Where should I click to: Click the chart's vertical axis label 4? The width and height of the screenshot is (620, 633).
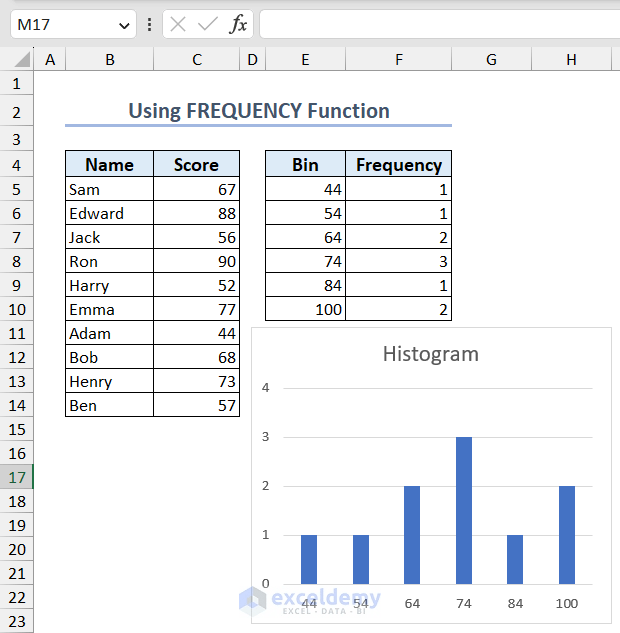[265, 388]
